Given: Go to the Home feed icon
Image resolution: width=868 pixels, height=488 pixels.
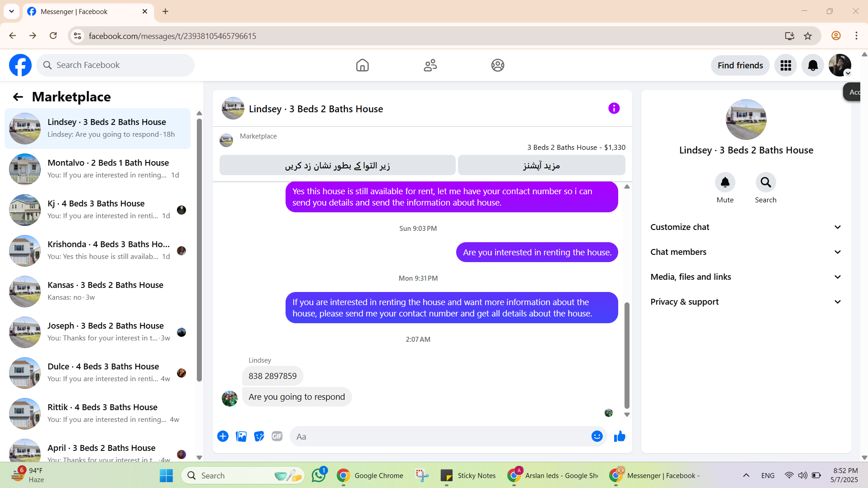Looking at the screenshot, I should click(362, 65).
